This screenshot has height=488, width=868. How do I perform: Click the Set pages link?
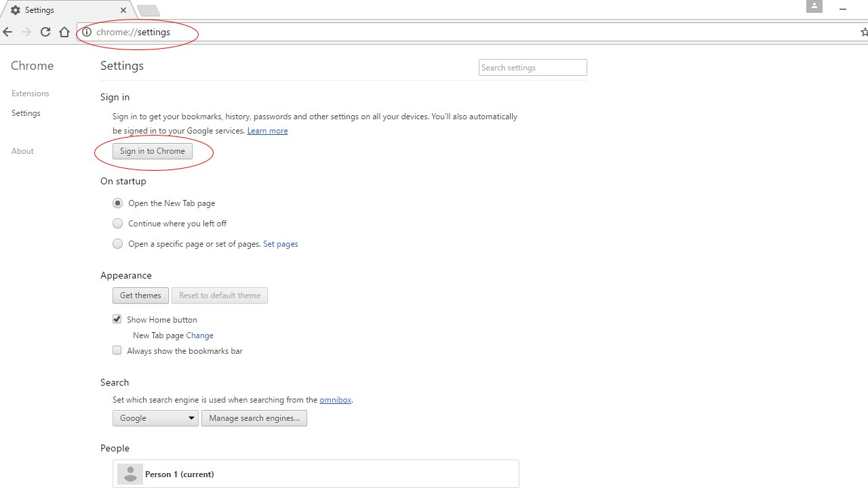coord(281,244)
